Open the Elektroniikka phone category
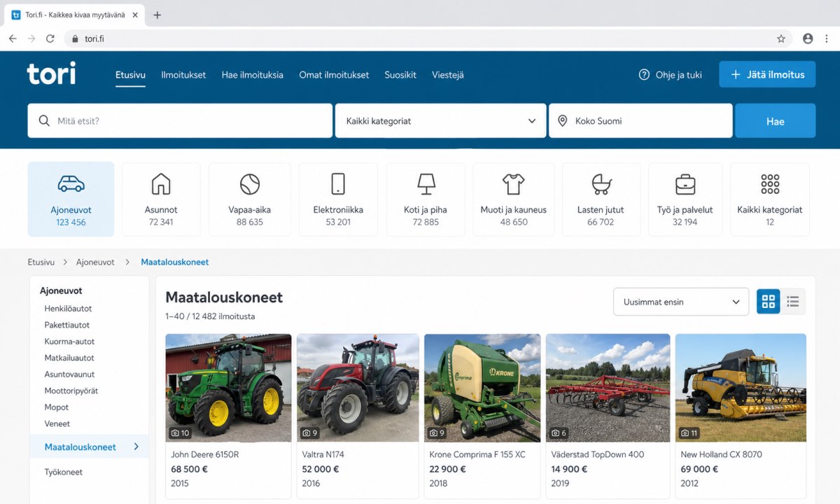 coord(338,199)
